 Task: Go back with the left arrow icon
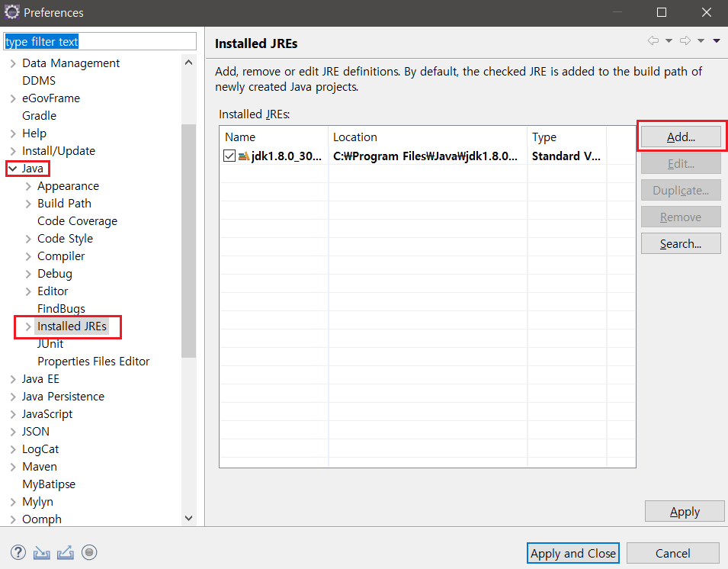pos(653,41)
